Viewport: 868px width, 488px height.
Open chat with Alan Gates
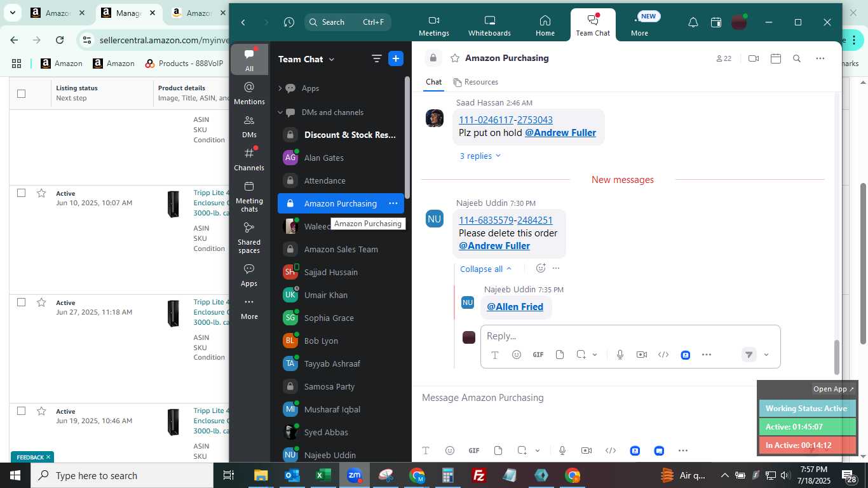tap(341, 158)
